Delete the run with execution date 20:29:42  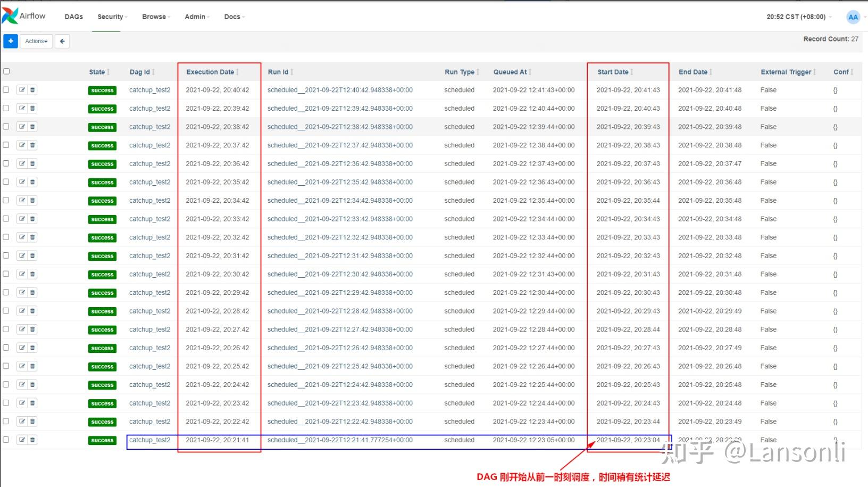(32, 293)
